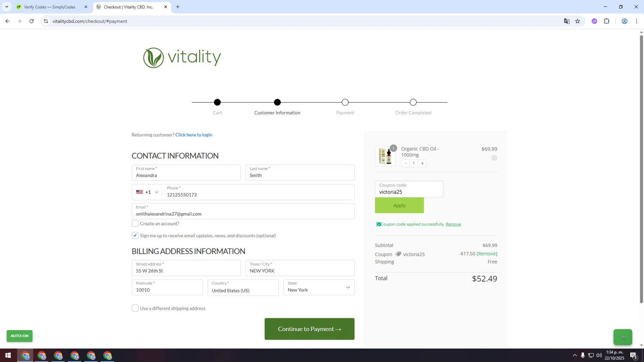Open the green chat widget icon

coord(623,337)
